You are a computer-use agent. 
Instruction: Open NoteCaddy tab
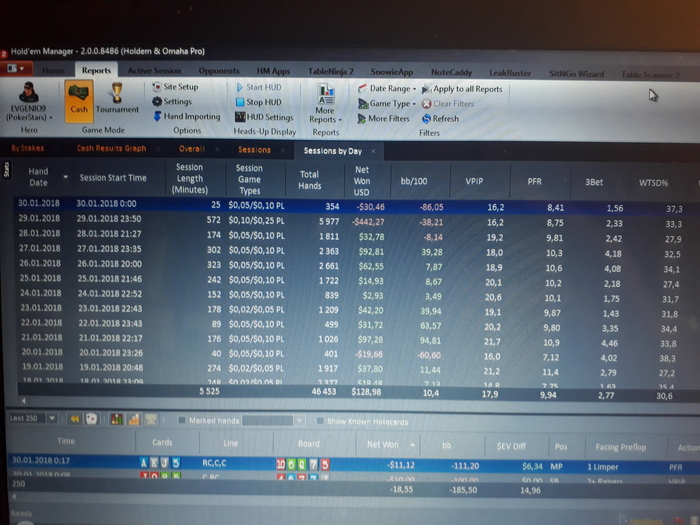click(x=451, y=72)
